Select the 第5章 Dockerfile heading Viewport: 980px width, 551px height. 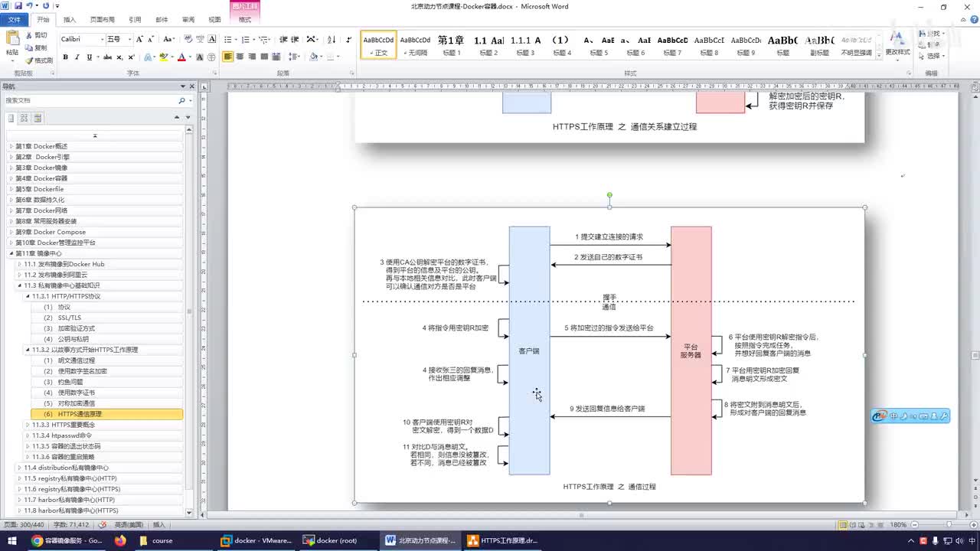click(x=96, y=189)
